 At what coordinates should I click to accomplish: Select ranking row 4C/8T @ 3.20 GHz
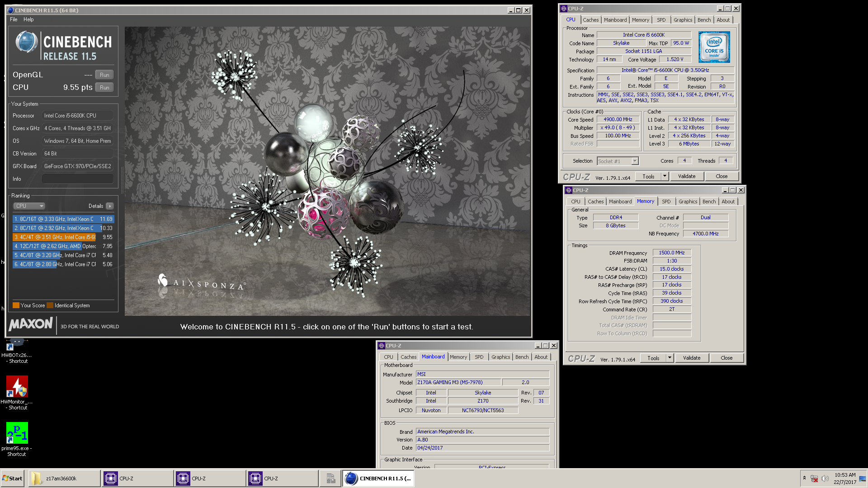tap(63, 255)
